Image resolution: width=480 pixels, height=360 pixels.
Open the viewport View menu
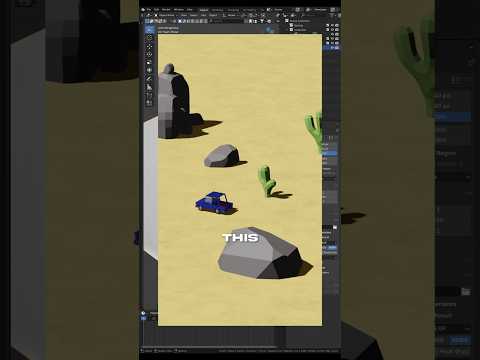click(184, 15)
